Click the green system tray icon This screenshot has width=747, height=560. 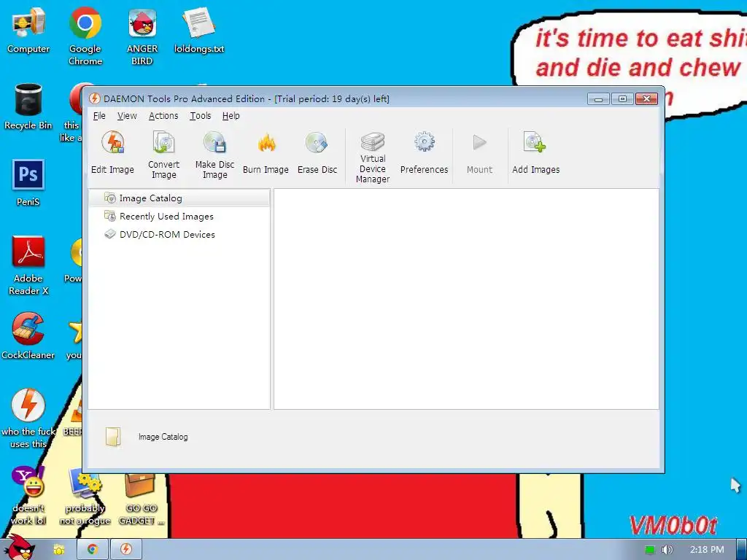(x=650, y=550)
